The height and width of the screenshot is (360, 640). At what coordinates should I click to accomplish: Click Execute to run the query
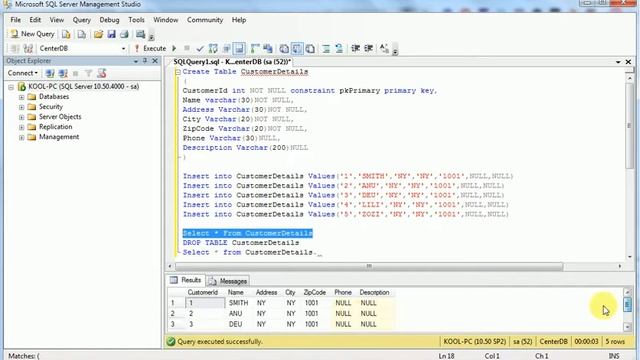coord(150,49)
